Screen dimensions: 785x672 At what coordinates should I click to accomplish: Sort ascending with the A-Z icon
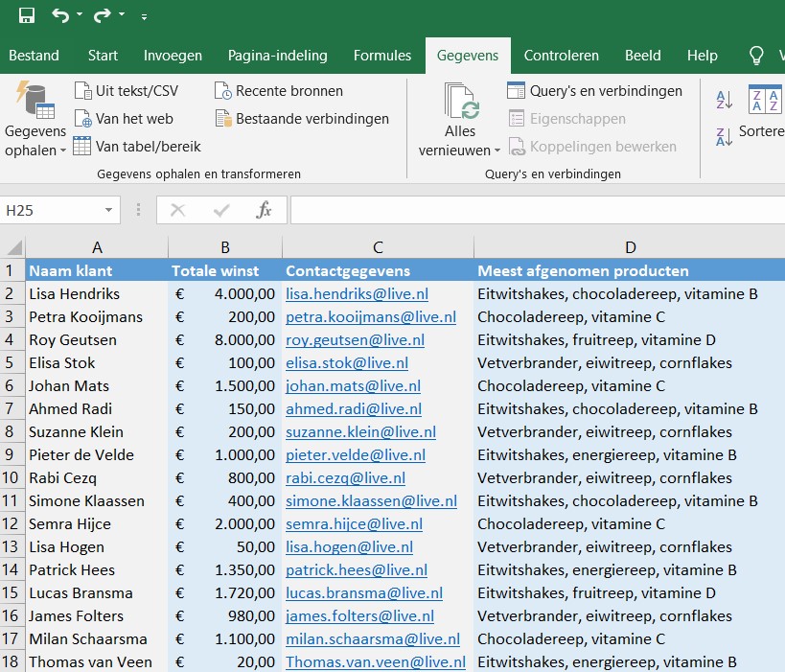723,100
